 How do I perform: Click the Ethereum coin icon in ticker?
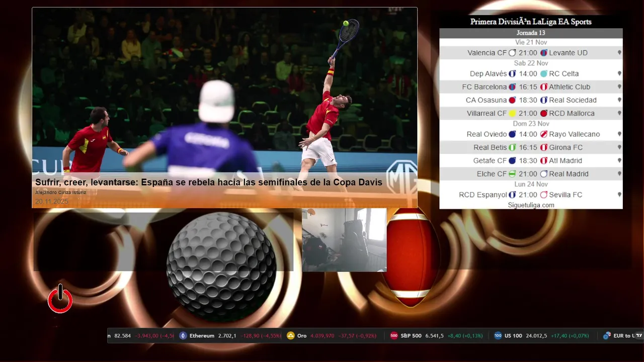coord(183,336)
